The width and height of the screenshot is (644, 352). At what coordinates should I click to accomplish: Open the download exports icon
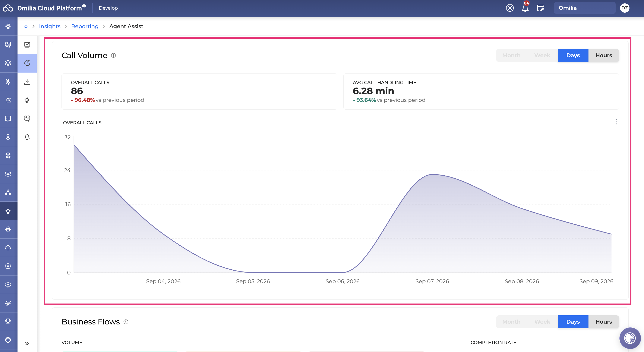(x=27, y=82)
